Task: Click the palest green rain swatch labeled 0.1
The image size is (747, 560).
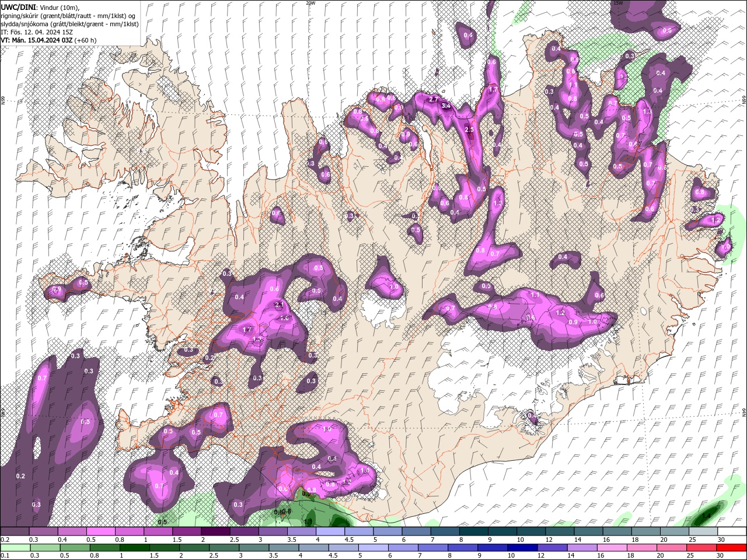Action: 15,548
